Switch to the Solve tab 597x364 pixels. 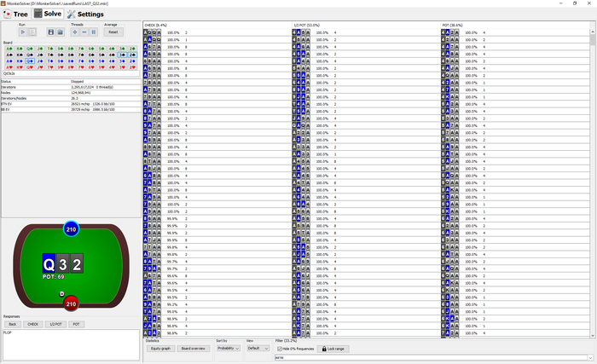(48, 14)
